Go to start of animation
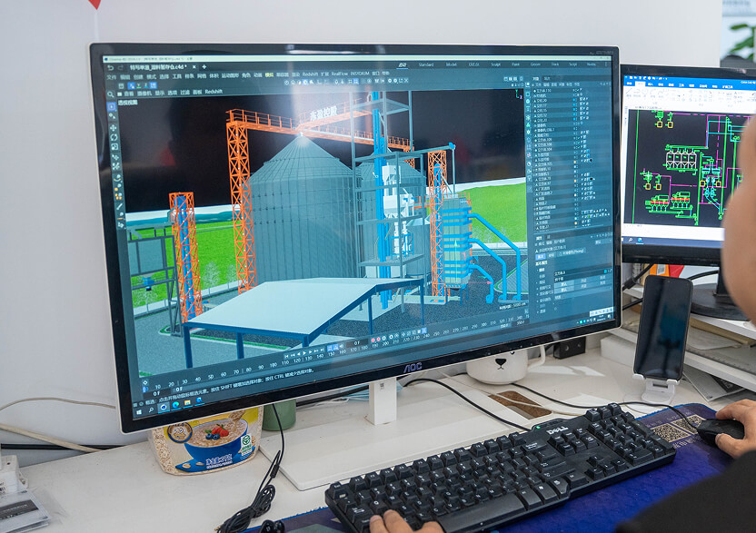 286,356
